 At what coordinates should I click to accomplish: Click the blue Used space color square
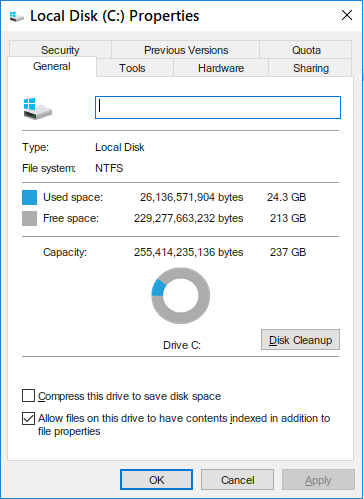tap(29, 197)
